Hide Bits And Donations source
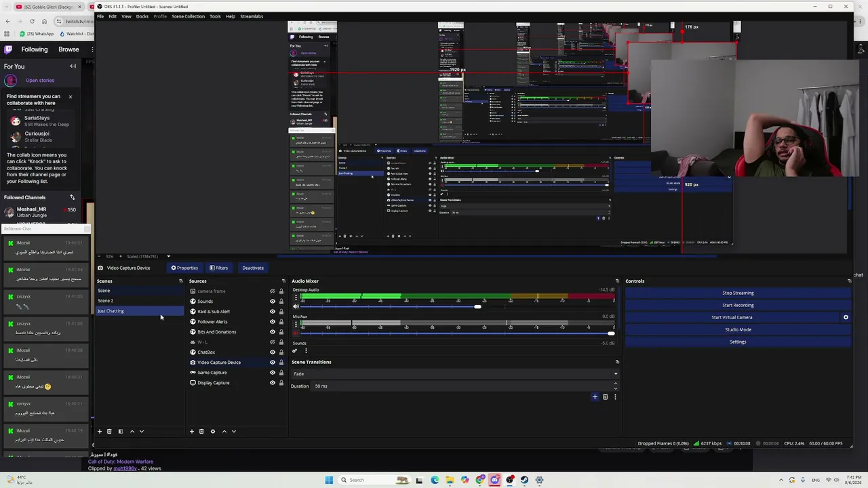 click(x=273, y=332)
